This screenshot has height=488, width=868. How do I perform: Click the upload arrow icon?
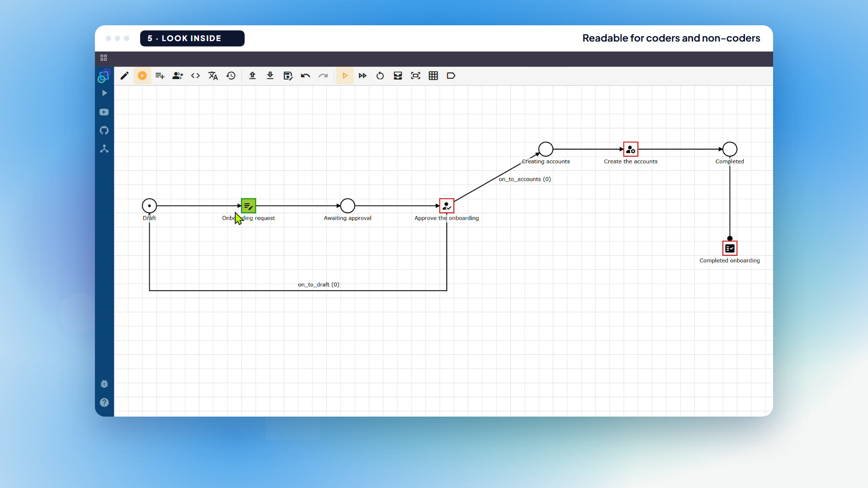(x=252, y=76)
